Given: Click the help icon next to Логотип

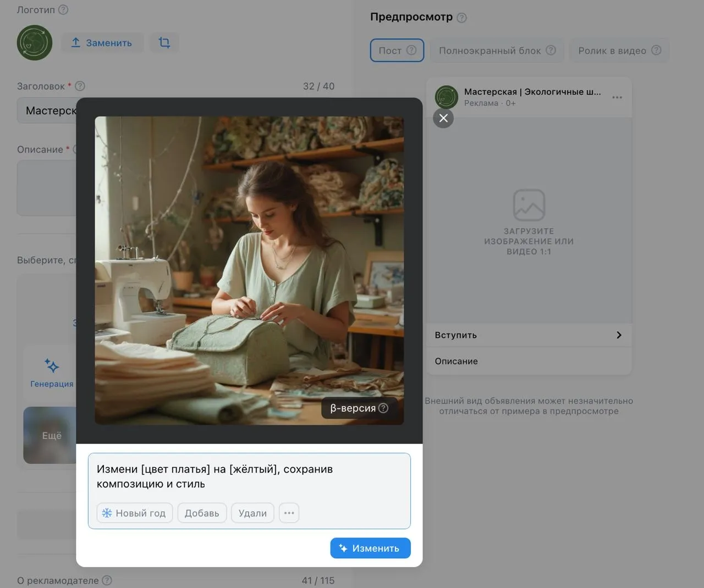Looking at the screenshot, I should 63,9.
